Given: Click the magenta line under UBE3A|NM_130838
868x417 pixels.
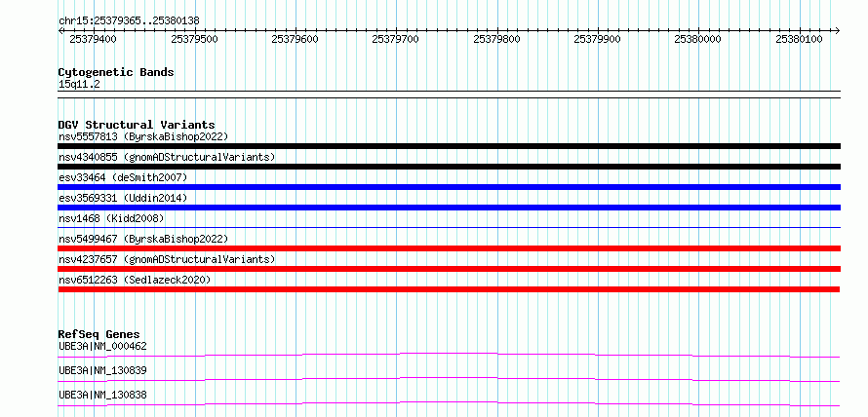Looking at the screenshot, I should click(x=449, y=403).
